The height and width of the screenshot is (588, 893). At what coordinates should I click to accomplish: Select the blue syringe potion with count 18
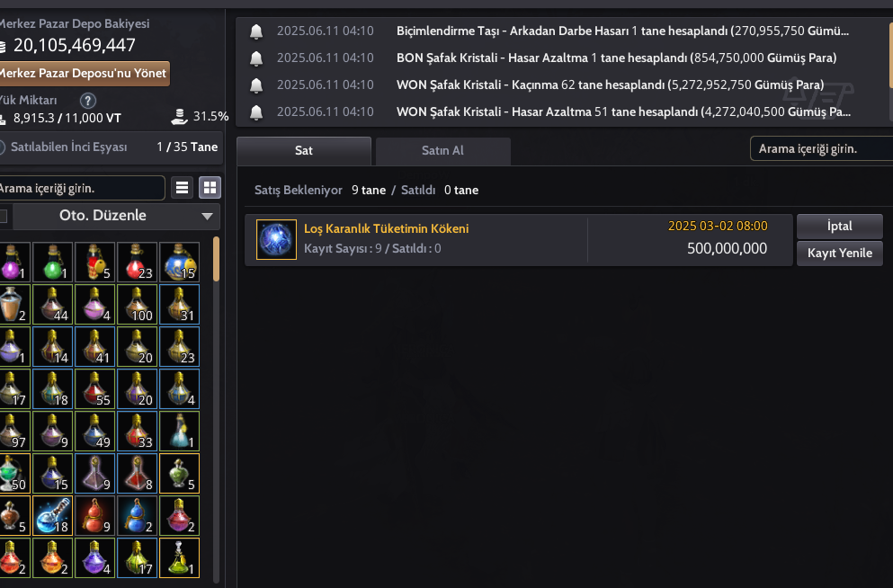pyautogui.click(x=52, y=515)
